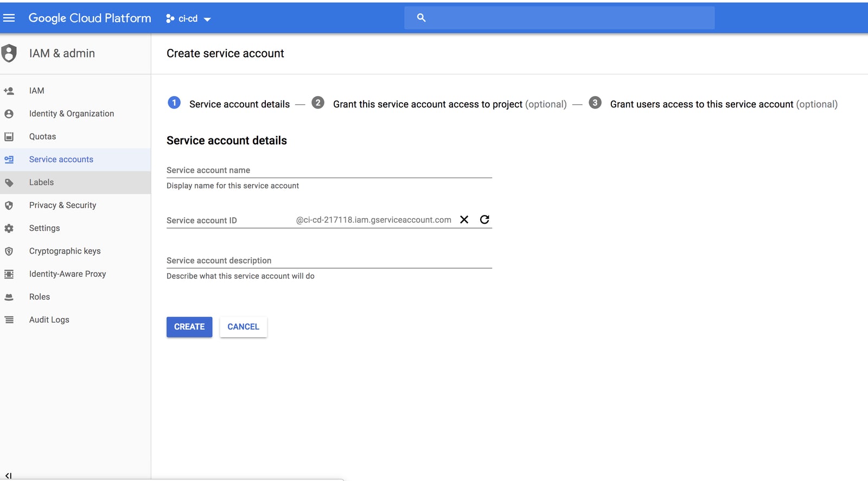
Task: Open IAM menu item
Action: pyautogui.click(x=75, y=91)
